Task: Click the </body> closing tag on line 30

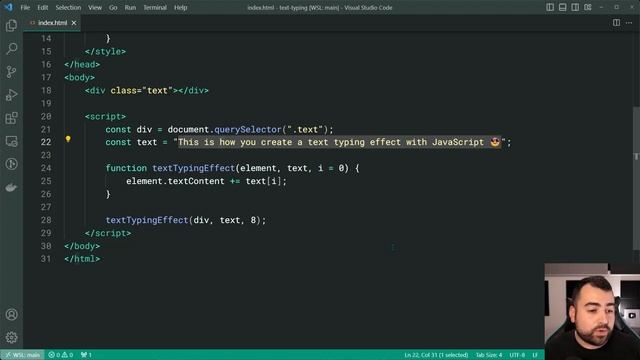Action: 82,246
